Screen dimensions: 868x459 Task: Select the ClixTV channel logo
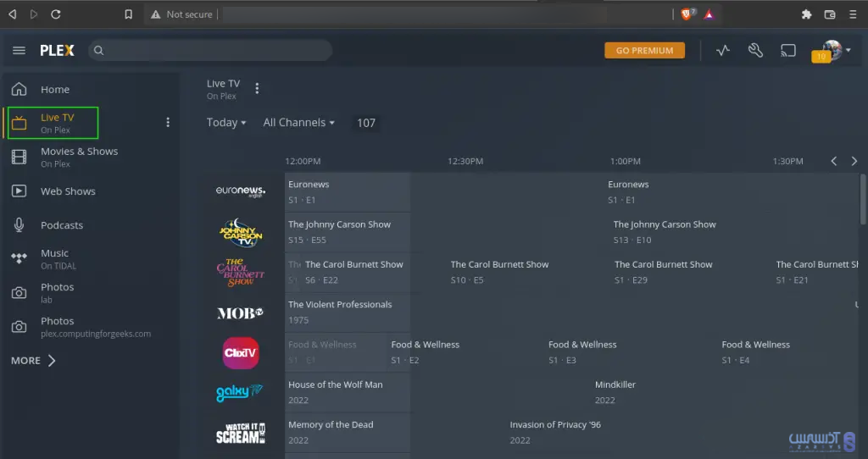[240, 353]
